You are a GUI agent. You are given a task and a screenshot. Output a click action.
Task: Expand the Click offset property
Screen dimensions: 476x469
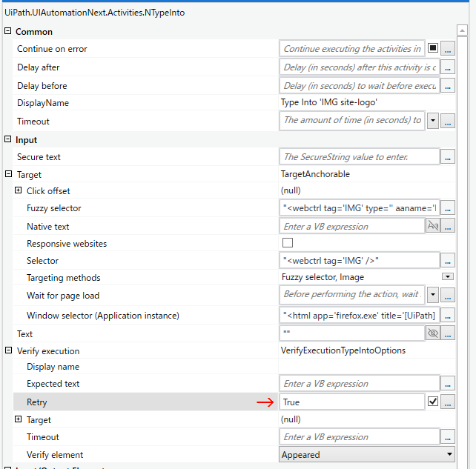19,191
